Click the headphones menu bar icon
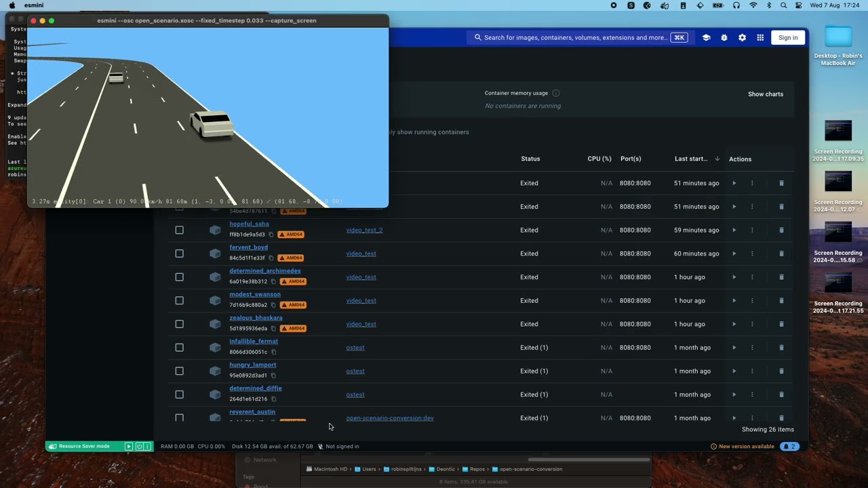The width and height of the screenshot is (868, 488). pos(736,5)
